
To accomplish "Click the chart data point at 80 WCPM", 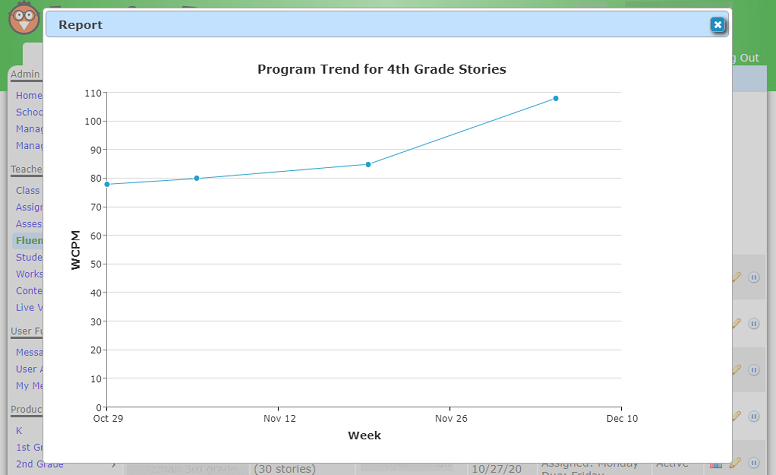I will [x=196, y=178].
